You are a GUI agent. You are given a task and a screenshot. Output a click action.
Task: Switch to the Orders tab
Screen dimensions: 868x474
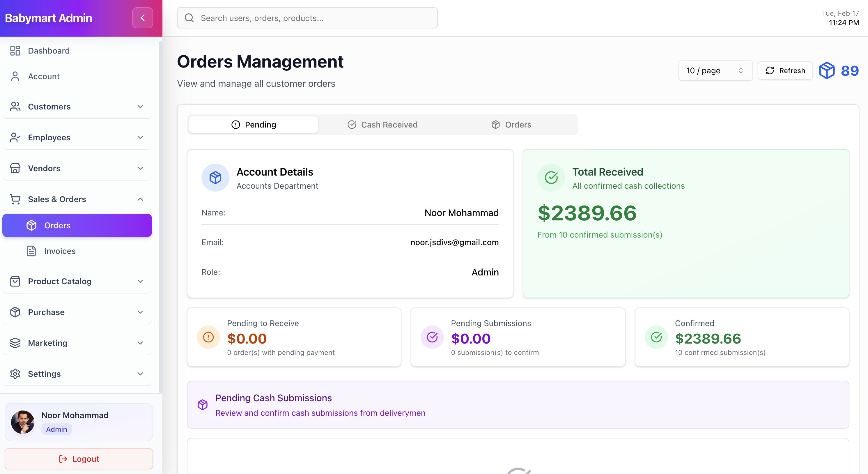coord(511,125)
